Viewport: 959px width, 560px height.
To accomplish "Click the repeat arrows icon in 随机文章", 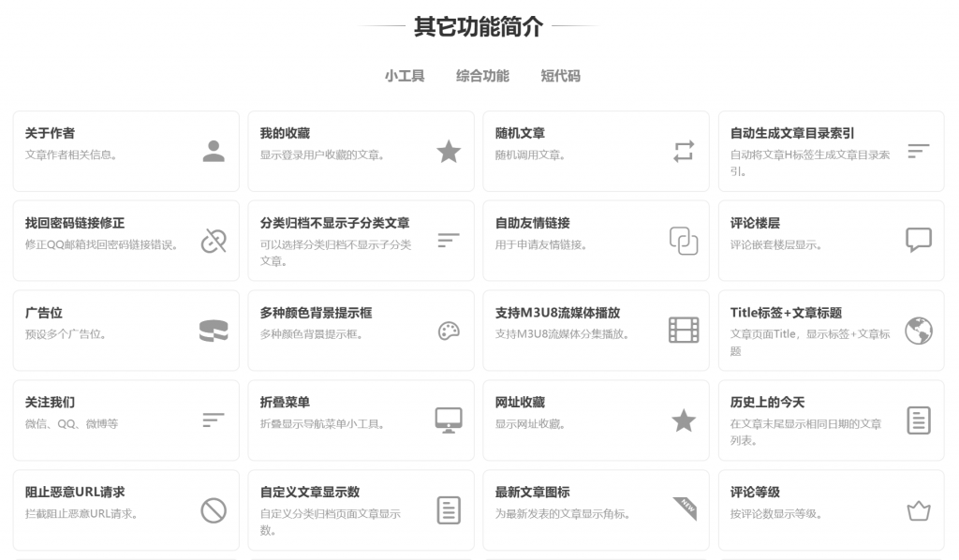I will point(684,151).
